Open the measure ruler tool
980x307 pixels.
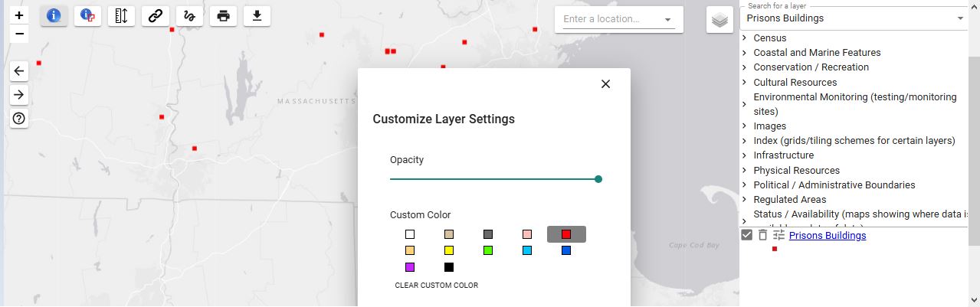tap(122, 15)
